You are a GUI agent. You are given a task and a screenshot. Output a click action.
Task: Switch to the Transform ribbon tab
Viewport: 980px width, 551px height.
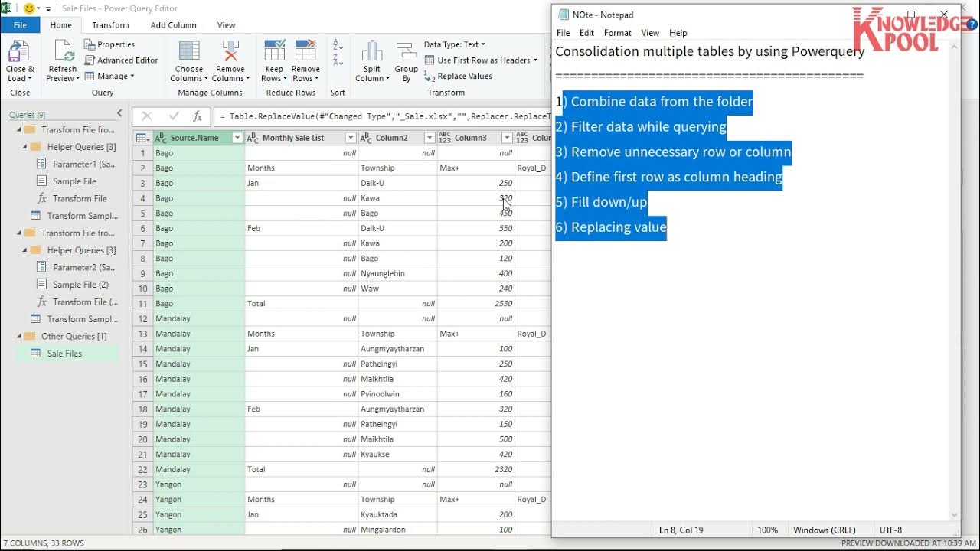tap(110, 25)
